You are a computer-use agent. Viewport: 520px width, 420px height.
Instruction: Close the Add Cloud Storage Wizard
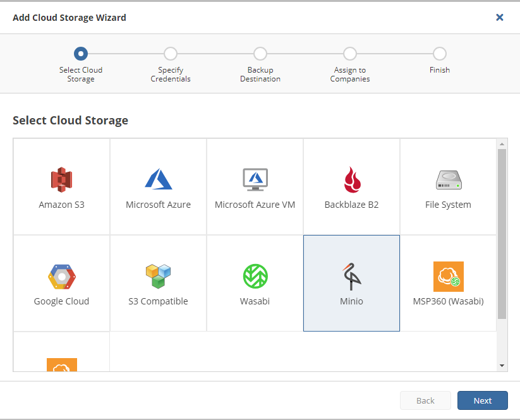click(x=499, y=17)
